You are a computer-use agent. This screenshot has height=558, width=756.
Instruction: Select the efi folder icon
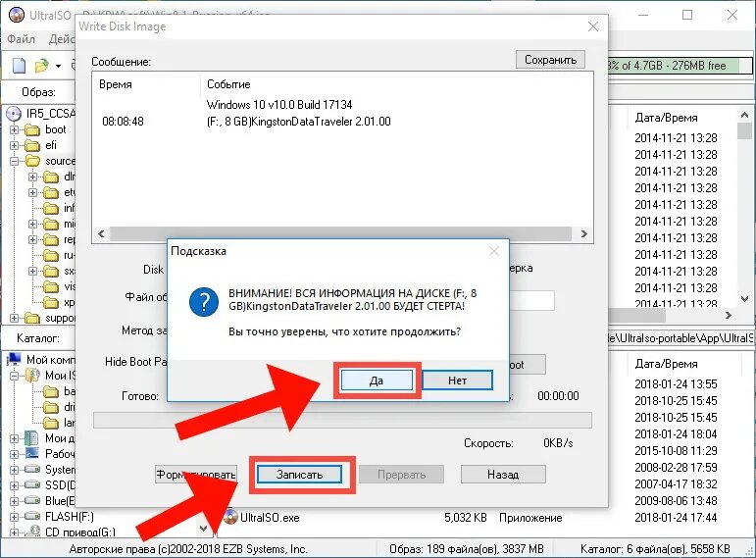tap(32, 145)
